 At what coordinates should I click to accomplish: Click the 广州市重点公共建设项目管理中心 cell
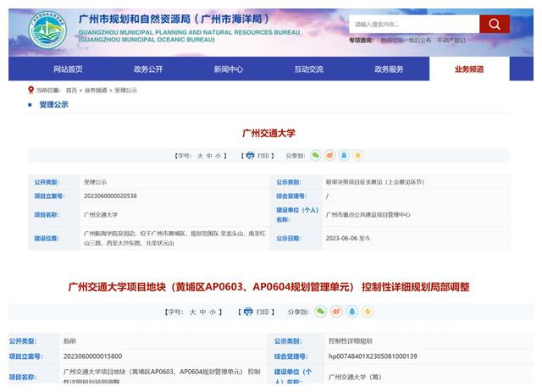coord(368,215)
